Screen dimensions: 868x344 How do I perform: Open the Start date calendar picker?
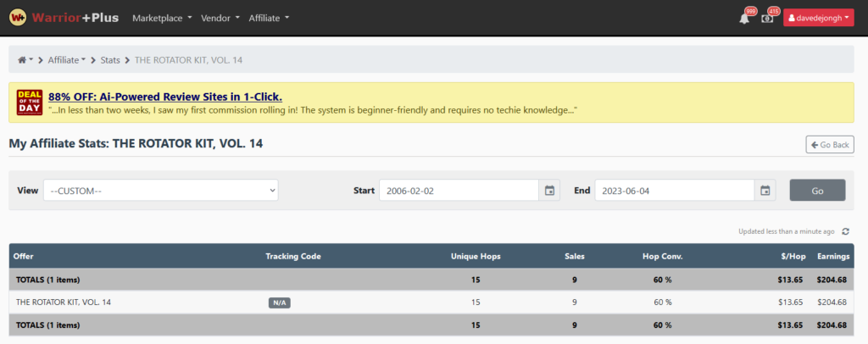(x=549, y=191)
